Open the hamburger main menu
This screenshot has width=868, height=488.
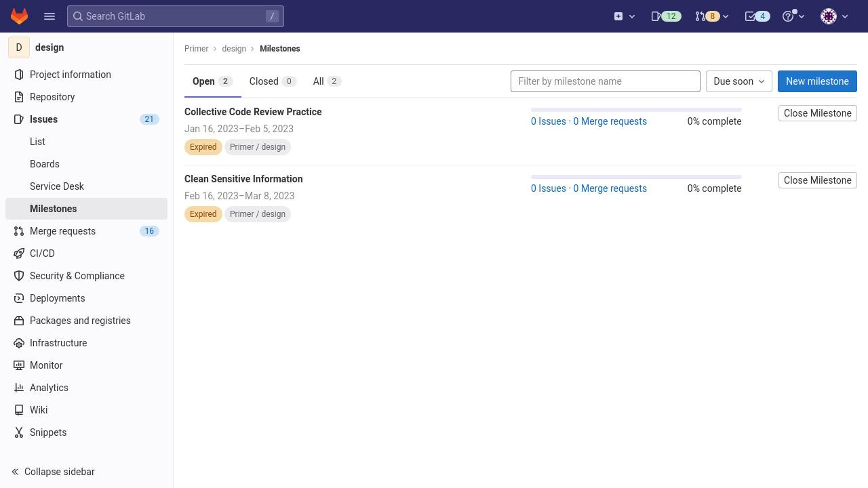[x=50, y=16]
